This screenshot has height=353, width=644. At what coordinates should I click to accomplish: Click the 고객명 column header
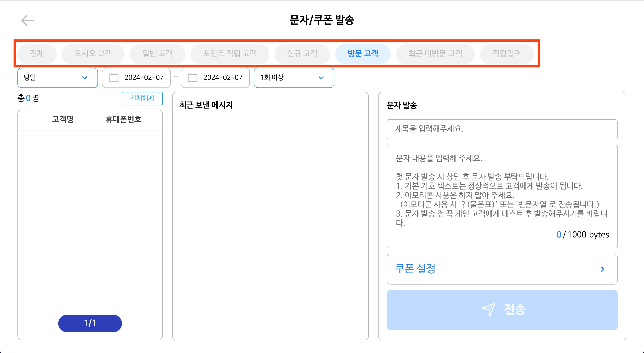63,119
